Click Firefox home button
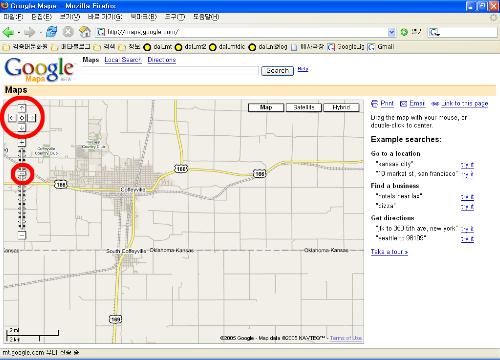Viewport: 500px width, 360px height. 85,32
